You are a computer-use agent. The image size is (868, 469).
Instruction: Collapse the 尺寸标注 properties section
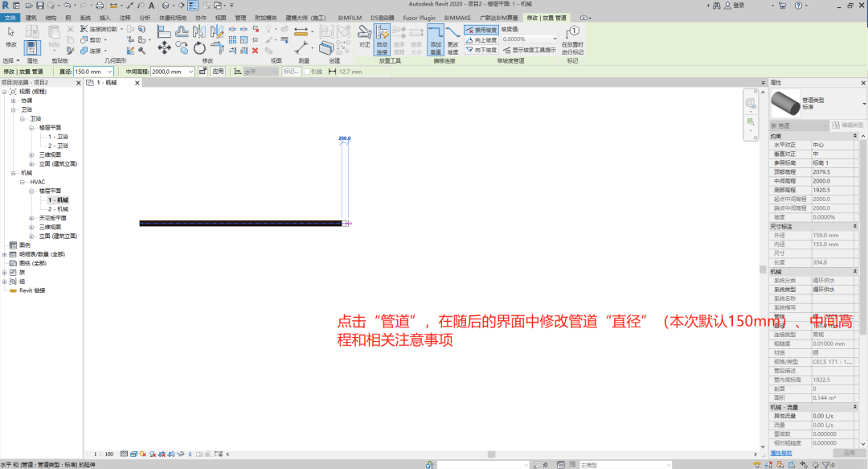[x=854, y=226]
